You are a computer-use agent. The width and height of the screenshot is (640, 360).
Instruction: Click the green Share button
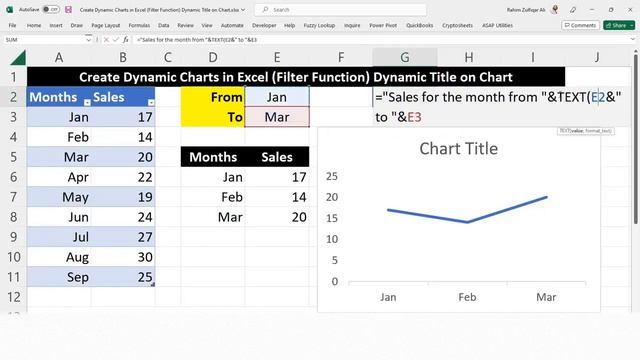[x=616, y=25]
